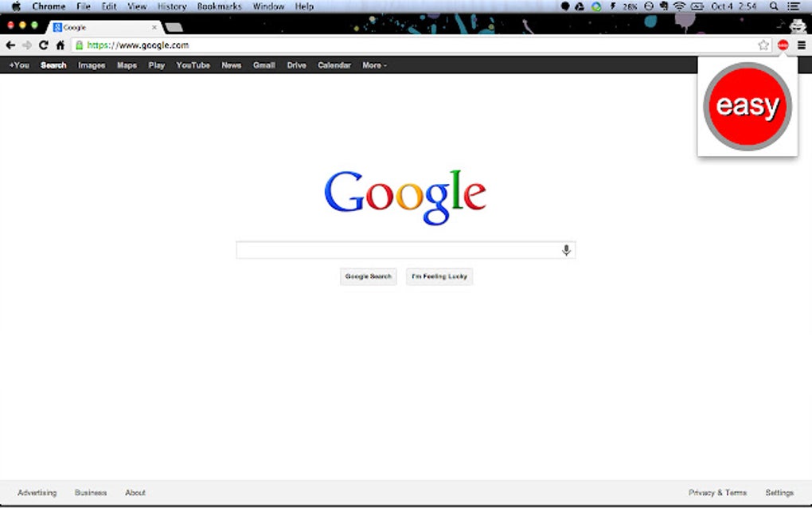
Task: Bookmark the page via the star icon
Action: pos(763,45)
